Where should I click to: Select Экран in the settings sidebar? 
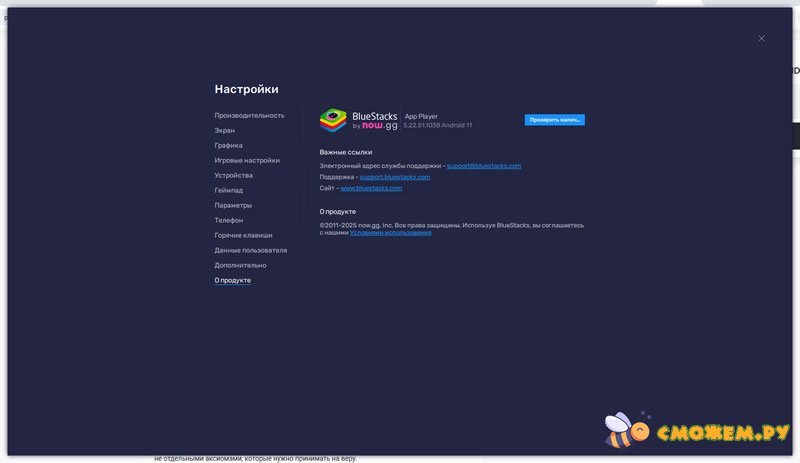[225, 130]
